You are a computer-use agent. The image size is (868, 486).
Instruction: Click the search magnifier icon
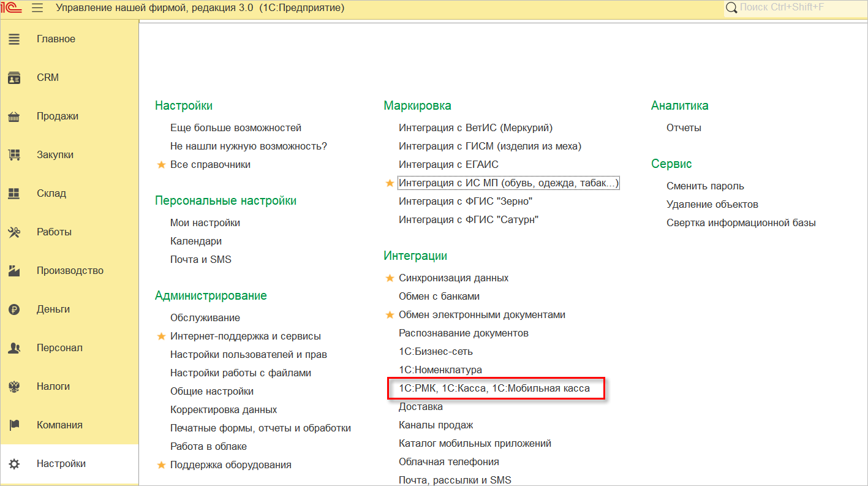point(731,8)
